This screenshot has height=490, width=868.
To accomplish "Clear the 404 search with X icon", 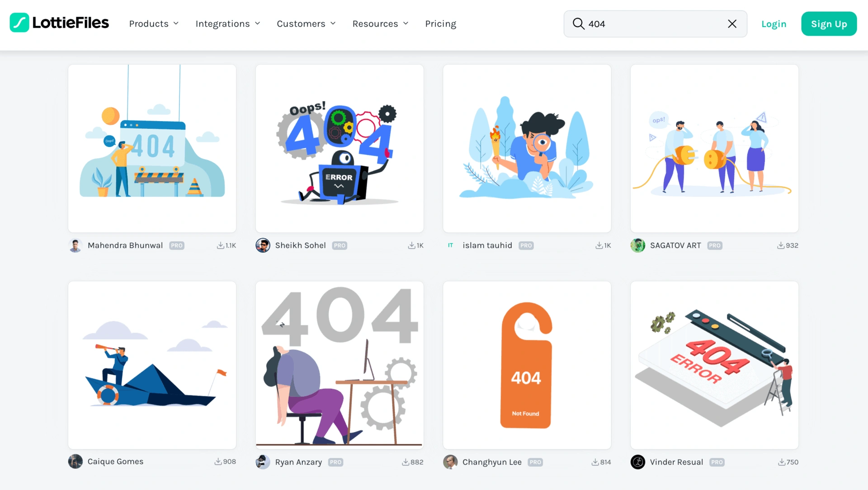I will coord(732,24).
